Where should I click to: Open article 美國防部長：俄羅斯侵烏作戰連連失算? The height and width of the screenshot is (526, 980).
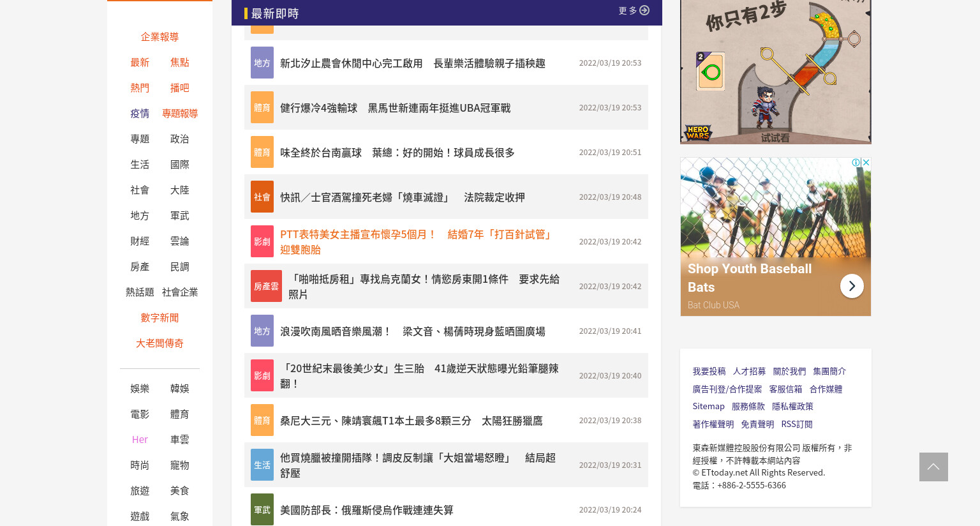367,510
